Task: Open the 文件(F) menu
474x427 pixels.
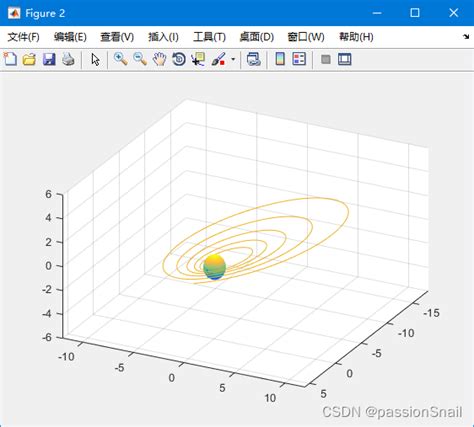Action: click(x=24, y=37)
